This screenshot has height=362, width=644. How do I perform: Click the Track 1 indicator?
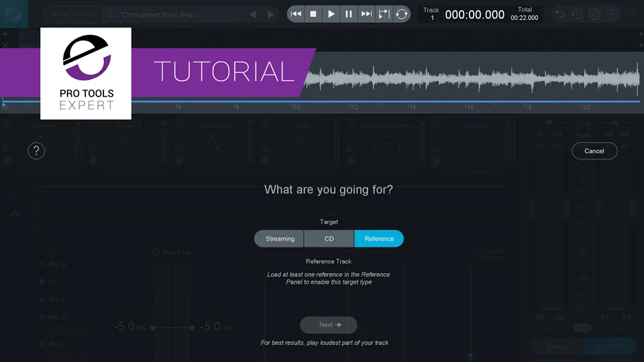click(431, 14)
